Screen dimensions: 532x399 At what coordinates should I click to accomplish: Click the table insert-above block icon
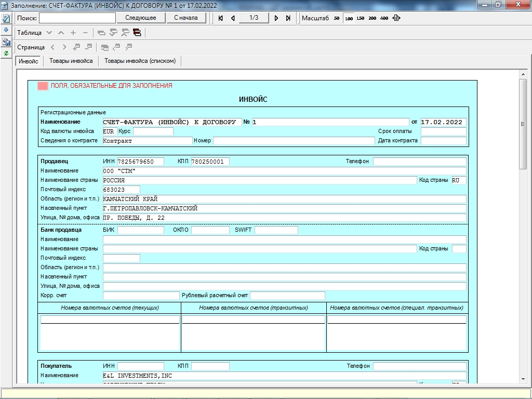pyautogui.click(x=125, y=33)
